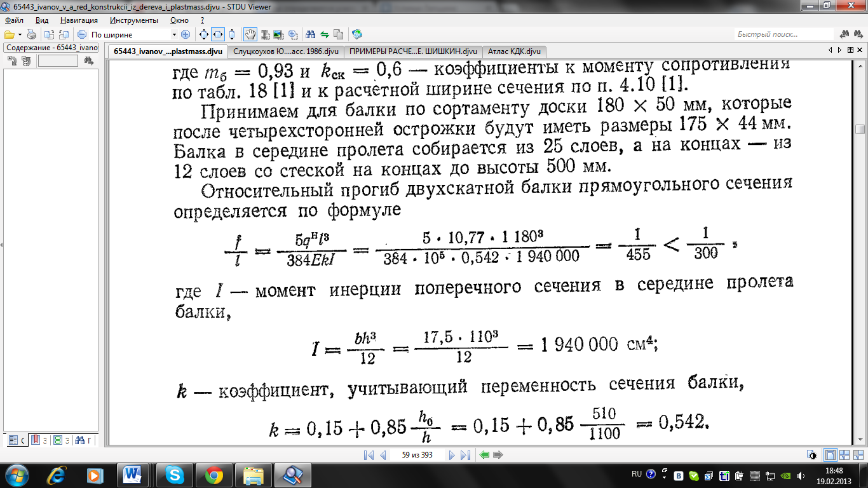Switch to Thumbnails sidebar tab

click(x=60, y=439)
